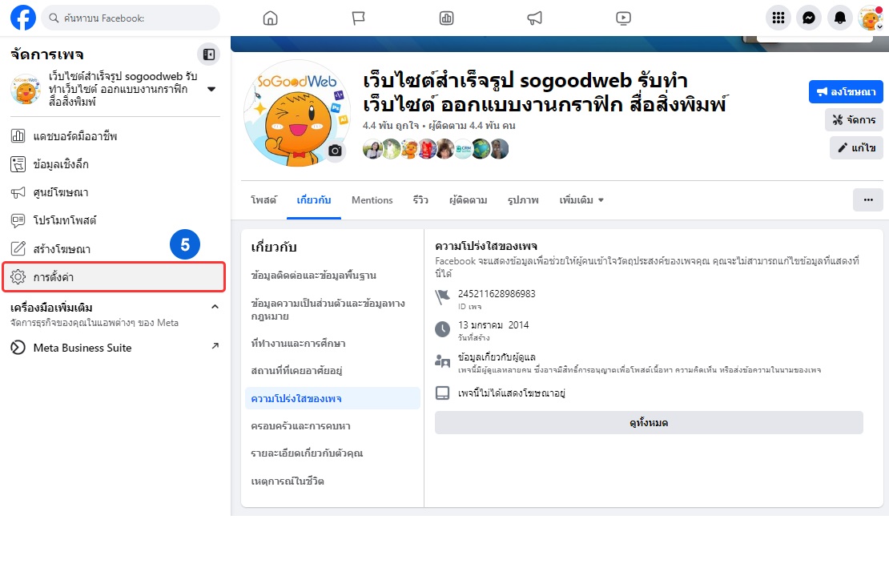This screenshot has height=588, width=889.
Task: Click the ads status monitor icon
Action: [x=442, y=393]
